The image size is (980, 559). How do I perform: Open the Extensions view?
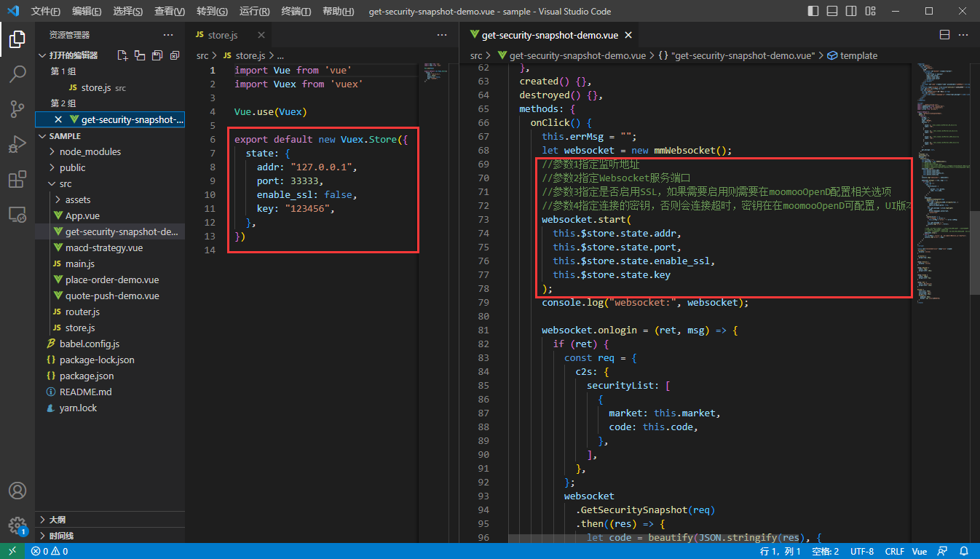[x=17, y=180]
